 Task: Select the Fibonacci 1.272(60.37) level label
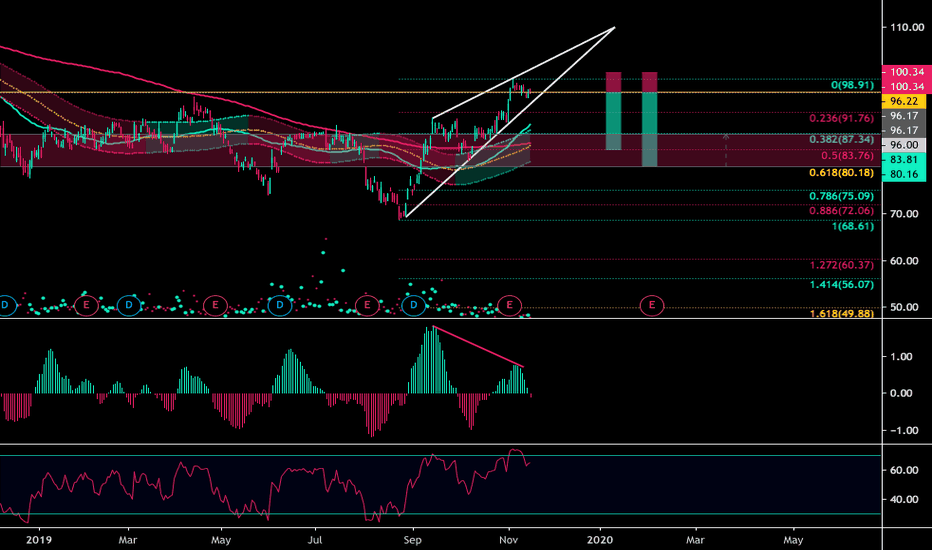(x=842, y=265)
